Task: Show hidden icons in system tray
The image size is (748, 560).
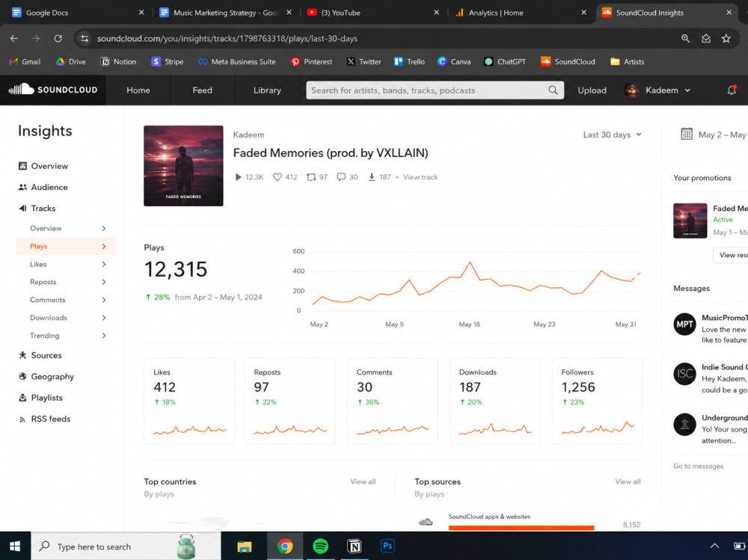Action: coord(714,546)
